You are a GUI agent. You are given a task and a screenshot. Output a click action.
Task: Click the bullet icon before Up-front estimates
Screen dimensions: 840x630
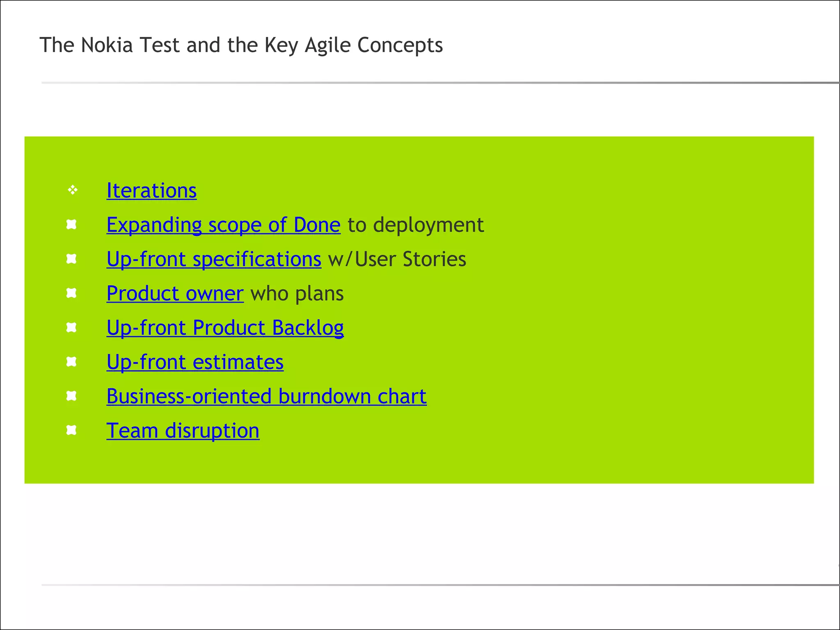pos(71,361)
